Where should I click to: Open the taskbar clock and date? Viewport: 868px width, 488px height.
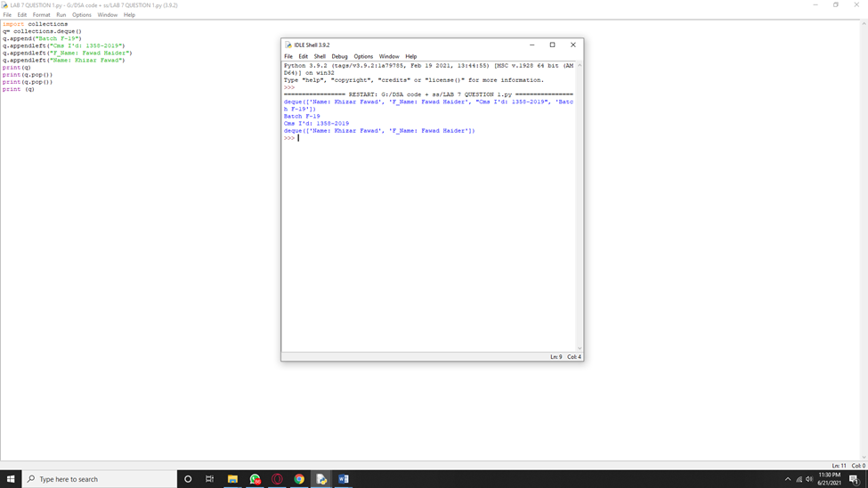point(829,479)
